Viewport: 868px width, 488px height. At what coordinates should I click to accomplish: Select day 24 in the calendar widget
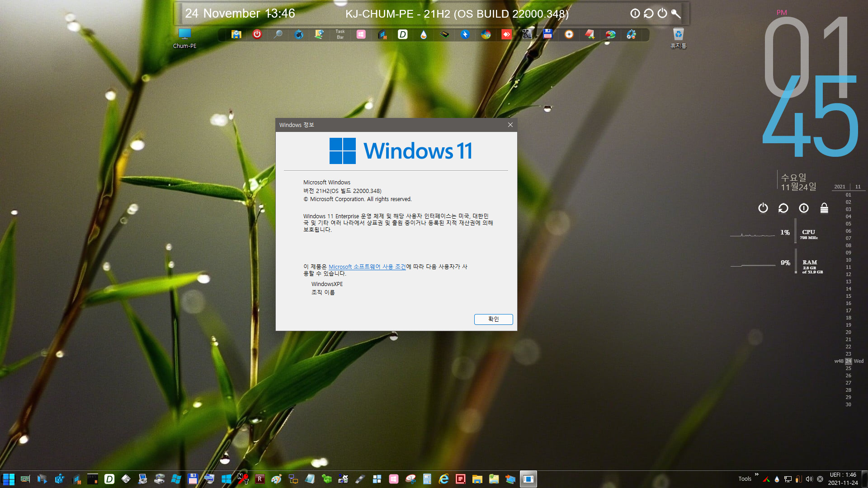coord(849,361)
